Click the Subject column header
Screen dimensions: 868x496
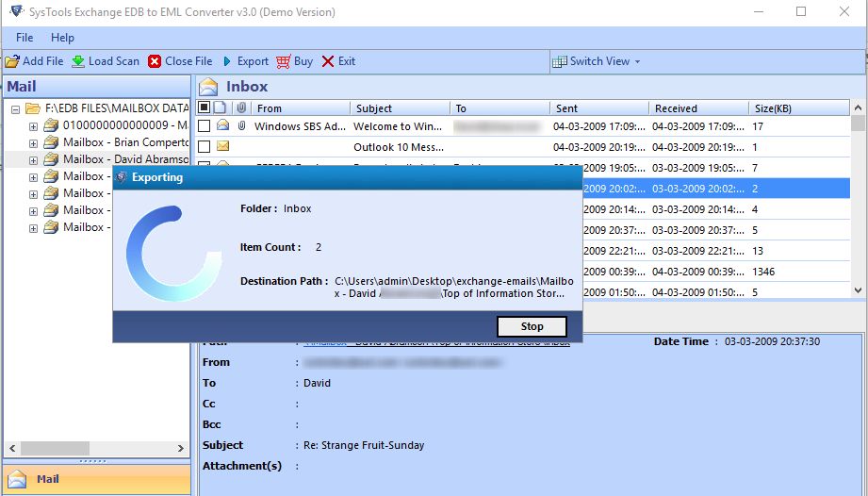pyautogui.click(x=401, y=107)
